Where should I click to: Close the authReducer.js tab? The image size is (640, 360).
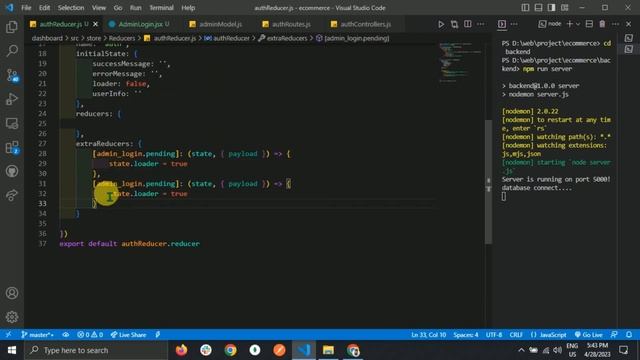click(x=96, y=24)
